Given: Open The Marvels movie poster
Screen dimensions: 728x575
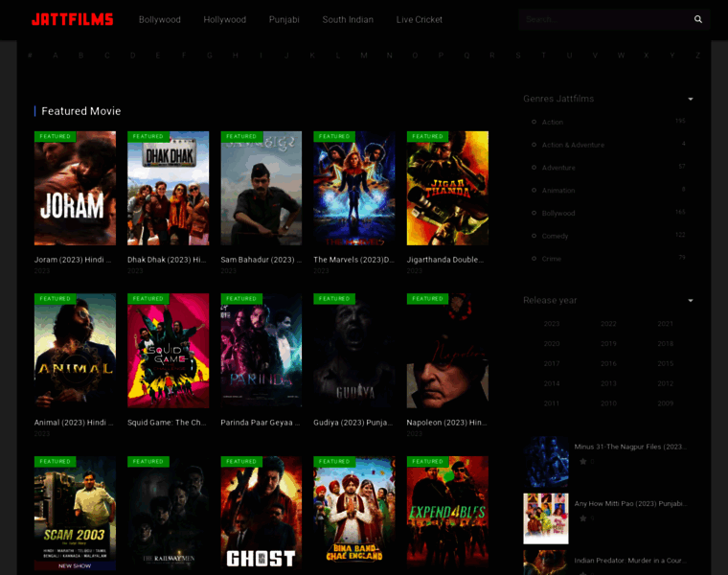Looking at the screenshot, I should tap(354, 188).
